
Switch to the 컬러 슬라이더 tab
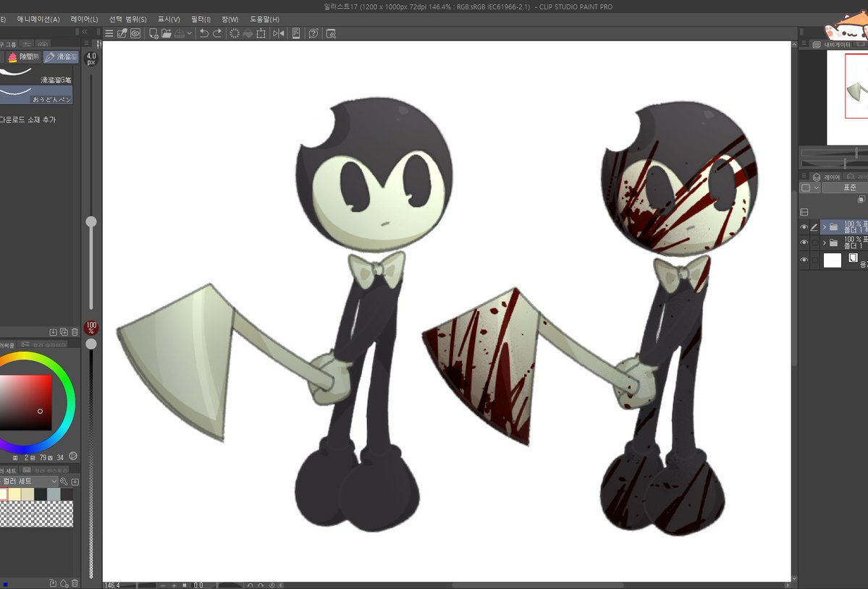point(44,344)
